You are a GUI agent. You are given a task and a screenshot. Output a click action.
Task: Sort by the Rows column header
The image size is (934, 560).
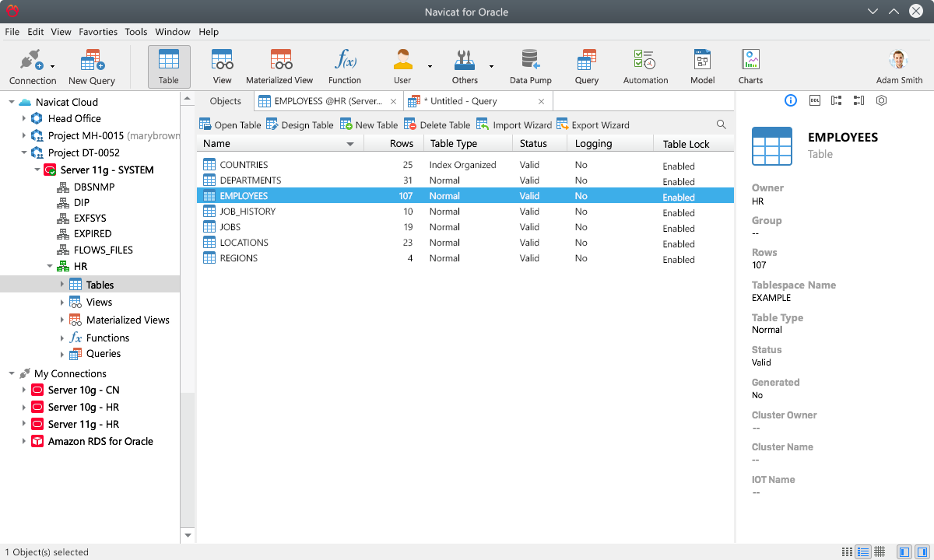tap(393, 143)
